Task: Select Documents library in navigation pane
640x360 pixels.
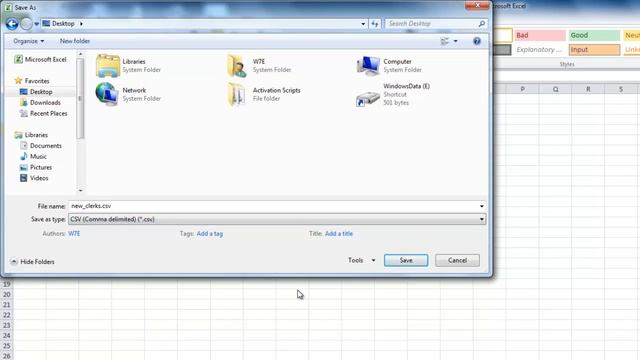Action: click(40, 146)
